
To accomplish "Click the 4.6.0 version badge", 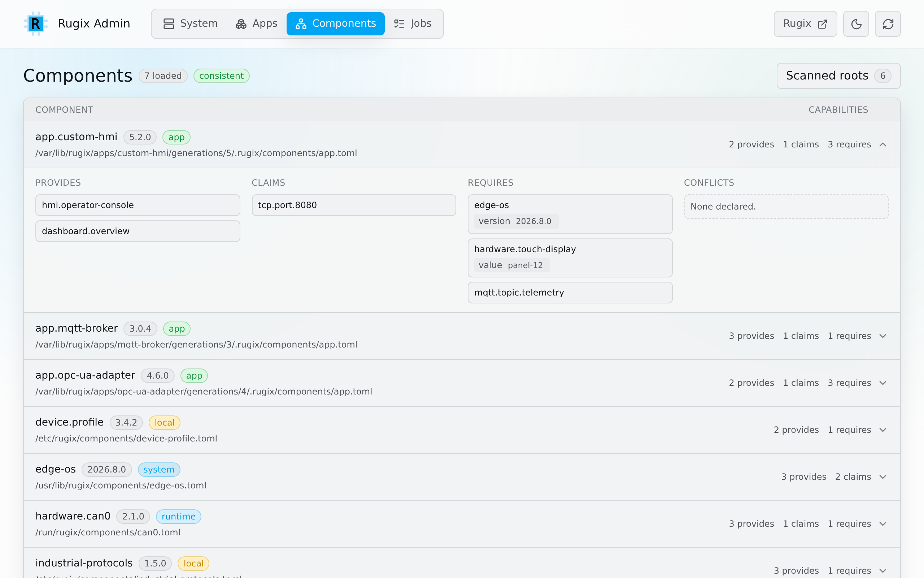I will point(158,376).
